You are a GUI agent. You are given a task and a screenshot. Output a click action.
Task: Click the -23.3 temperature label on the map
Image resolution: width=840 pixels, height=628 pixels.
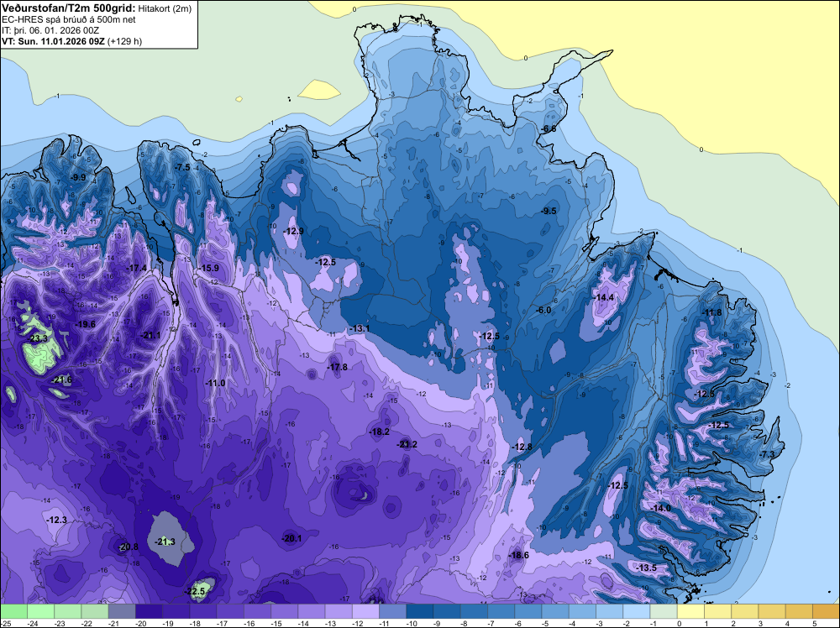38,338
